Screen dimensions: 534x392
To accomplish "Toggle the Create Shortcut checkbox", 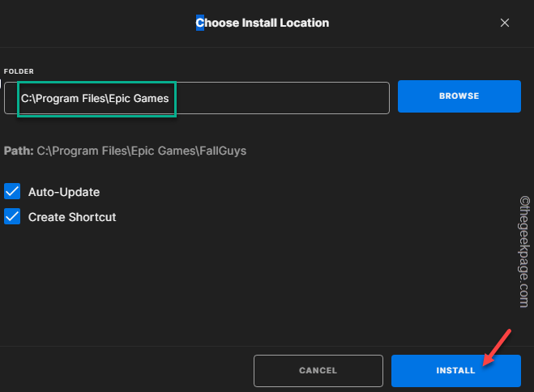I will [12, 217].
